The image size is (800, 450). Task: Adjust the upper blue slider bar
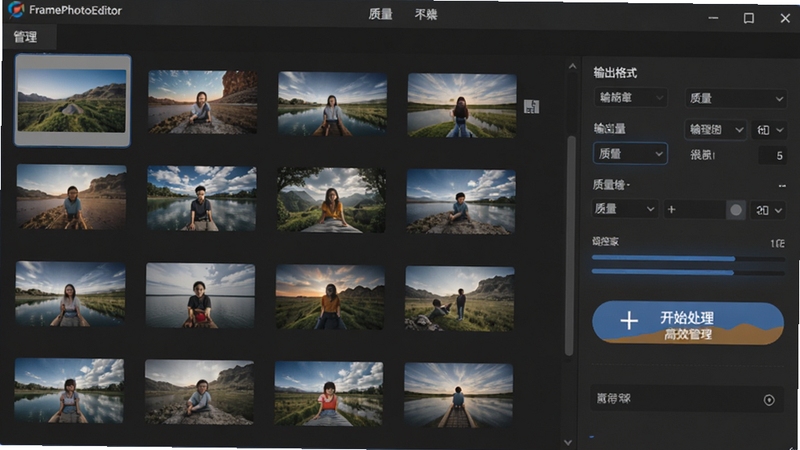pos(688,259)
